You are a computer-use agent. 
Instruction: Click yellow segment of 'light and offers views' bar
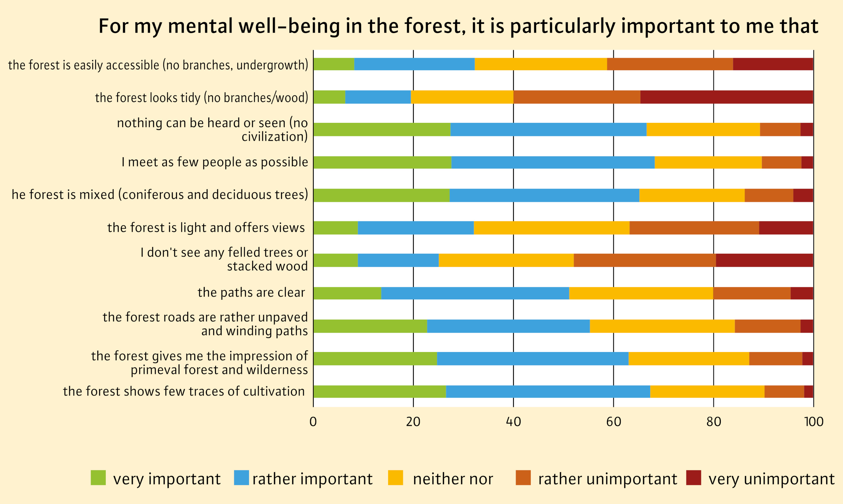tap(551, 228)
